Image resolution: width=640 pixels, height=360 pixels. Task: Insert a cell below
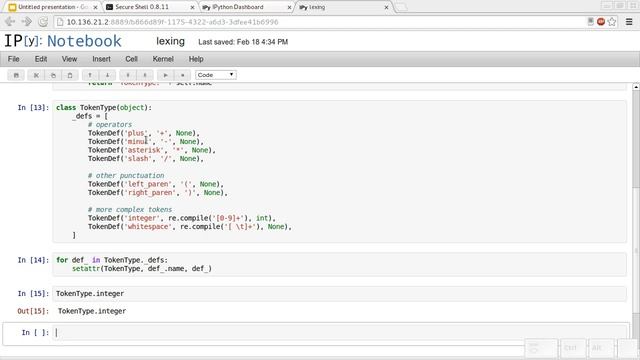145,75
